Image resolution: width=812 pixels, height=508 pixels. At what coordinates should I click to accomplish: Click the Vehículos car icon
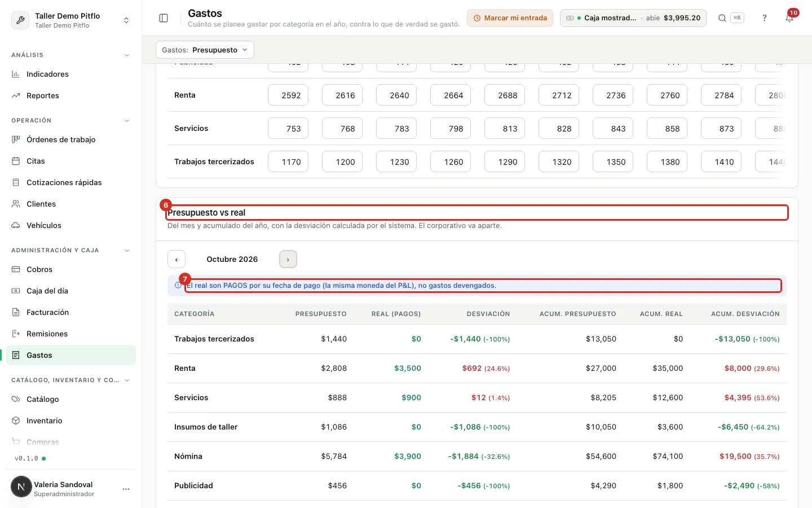pyautogui.click(x=16, y=225)
